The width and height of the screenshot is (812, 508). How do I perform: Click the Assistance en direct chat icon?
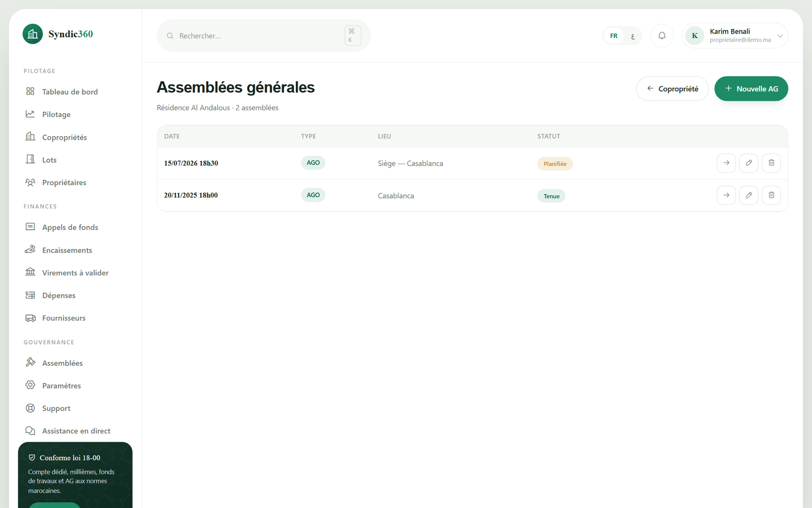click(30, 431)
